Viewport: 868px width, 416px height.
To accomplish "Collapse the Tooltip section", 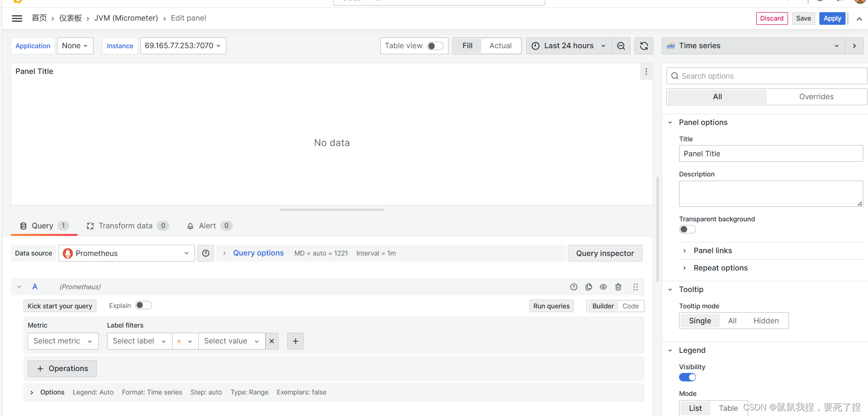I will pos(670,290).
